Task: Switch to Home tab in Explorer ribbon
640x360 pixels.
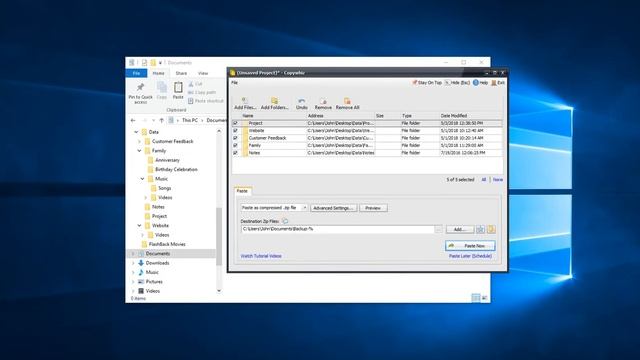Action: coord(158,73)
